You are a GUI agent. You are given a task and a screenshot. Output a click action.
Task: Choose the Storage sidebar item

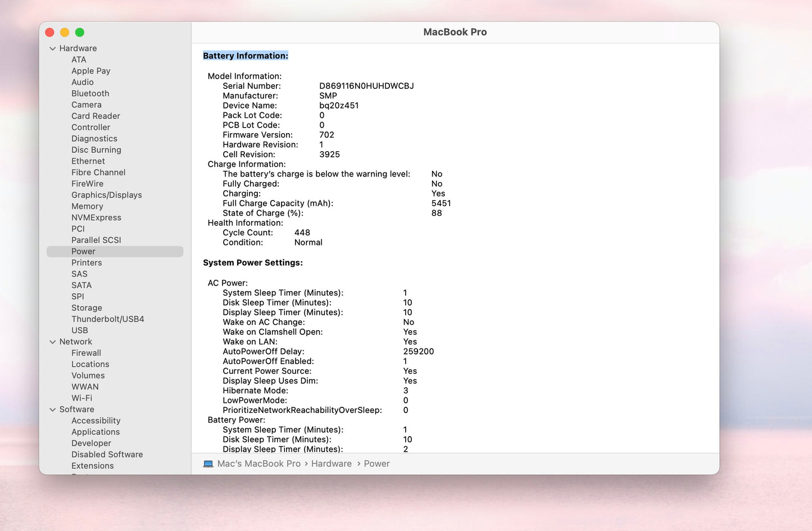point(87,308)
